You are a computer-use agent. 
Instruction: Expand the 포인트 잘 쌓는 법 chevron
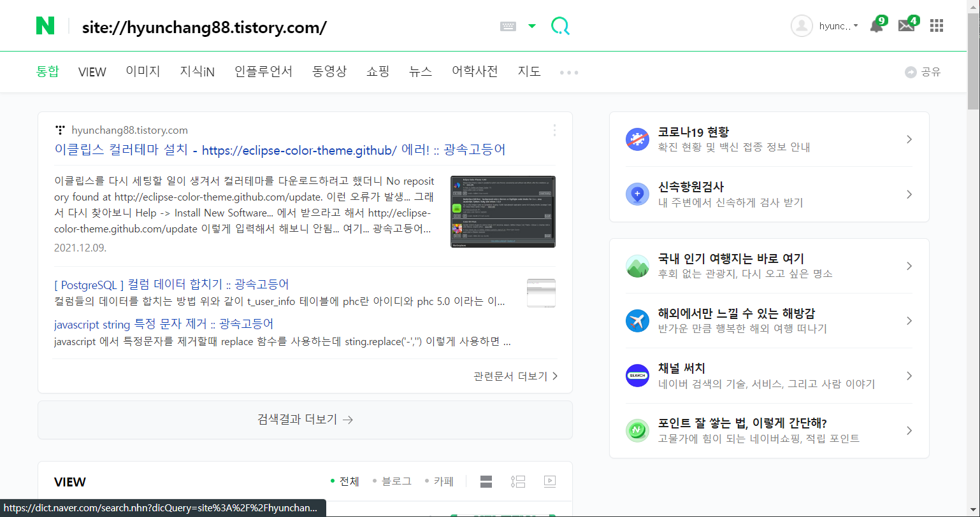(909, 430)
